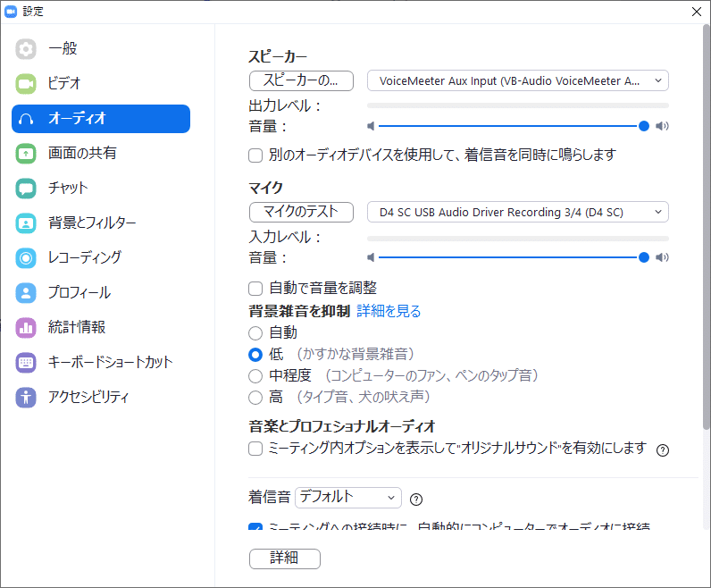Show the 統計情報 tab
This screenshot has width=711, height=588.
101,328
